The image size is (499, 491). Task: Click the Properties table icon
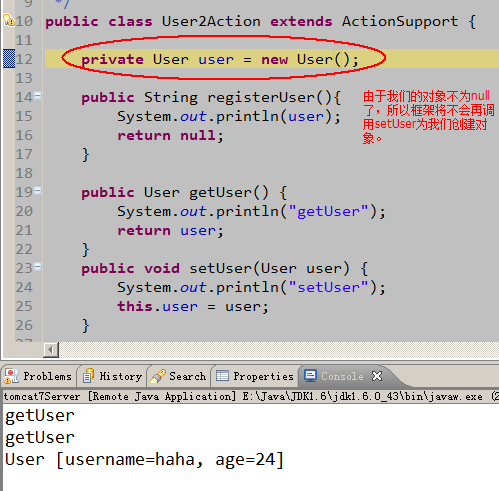click(222, 376)
